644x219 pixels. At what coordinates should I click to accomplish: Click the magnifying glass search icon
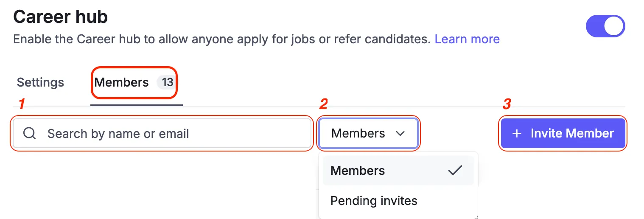pos(29,134)
